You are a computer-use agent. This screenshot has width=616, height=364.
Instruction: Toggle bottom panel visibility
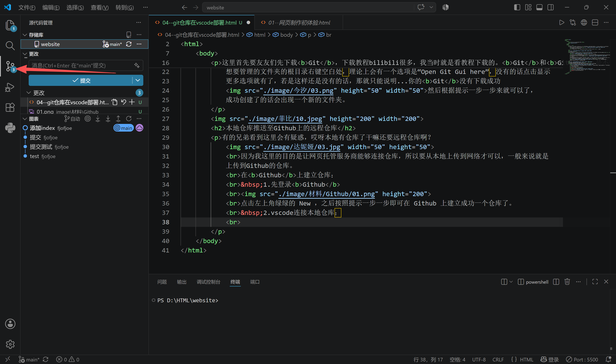coord(539,7)
